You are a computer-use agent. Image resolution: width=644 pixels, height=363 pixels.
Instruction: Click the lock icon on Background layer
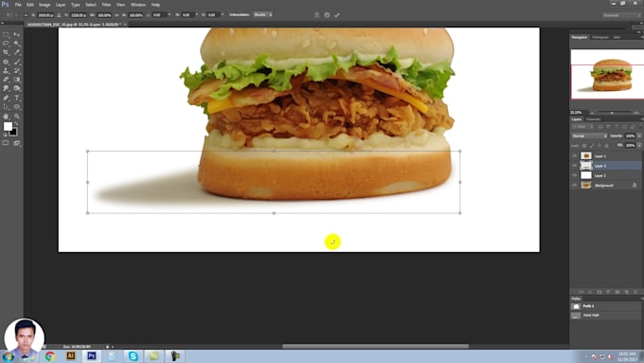click(x=635, y=186)
